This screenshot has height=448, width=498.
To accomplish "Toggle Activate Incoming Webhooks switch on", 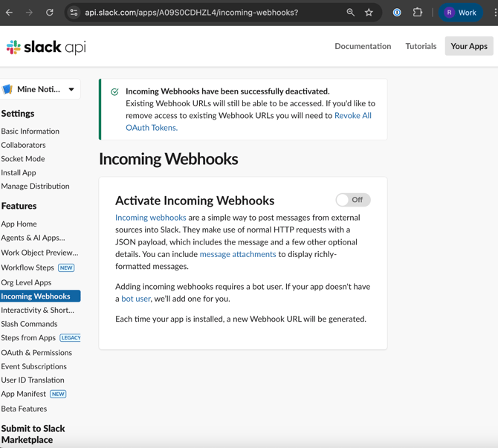I will (x=352, y=200).
